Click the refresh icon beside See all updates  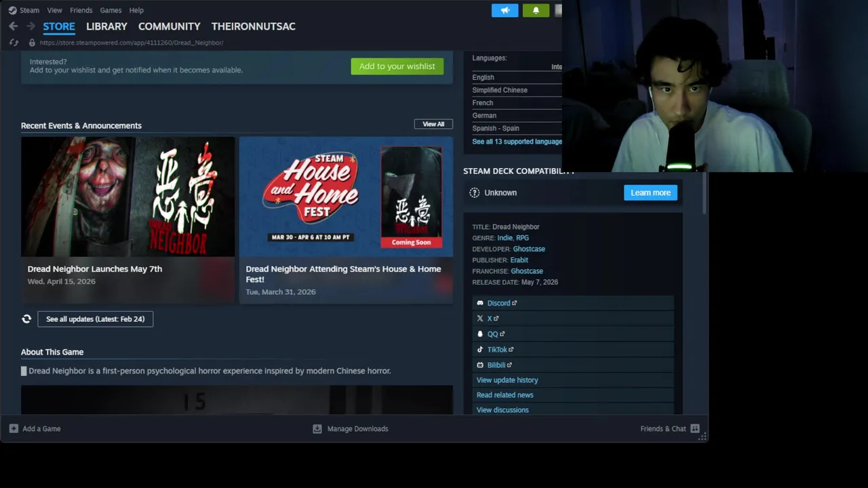coord(26,319)
